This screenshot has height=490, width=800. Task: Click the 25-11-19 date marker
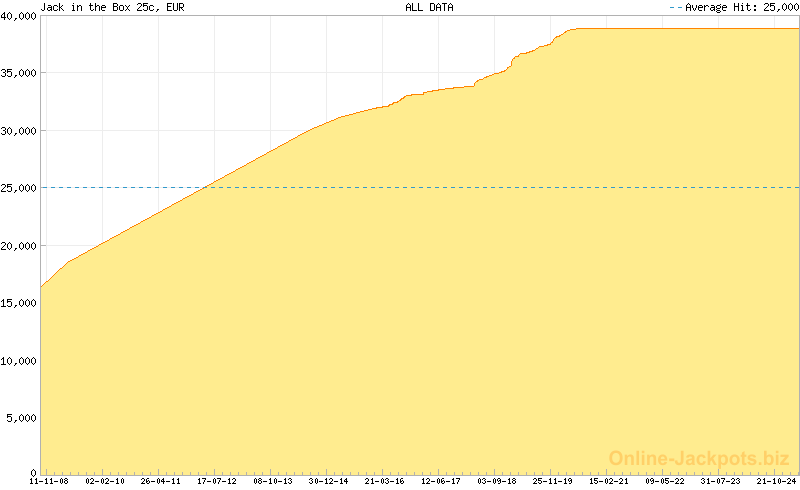(553, 481)
